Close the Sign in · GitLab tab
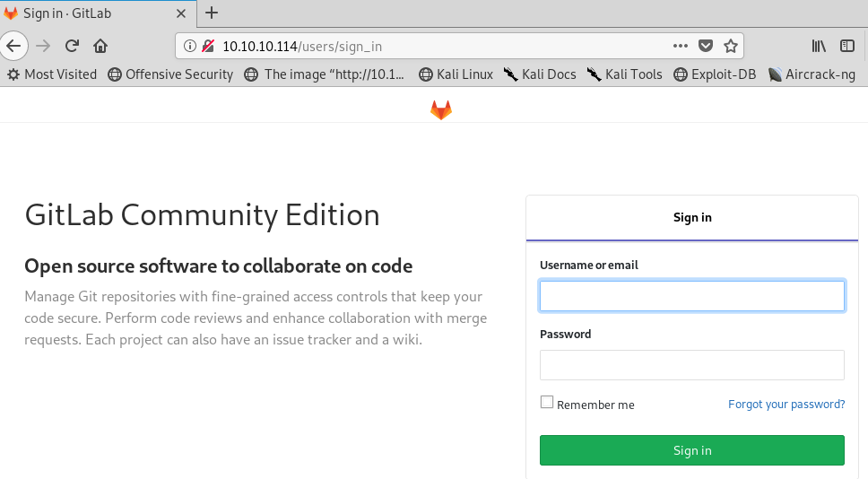 (180, 13)
